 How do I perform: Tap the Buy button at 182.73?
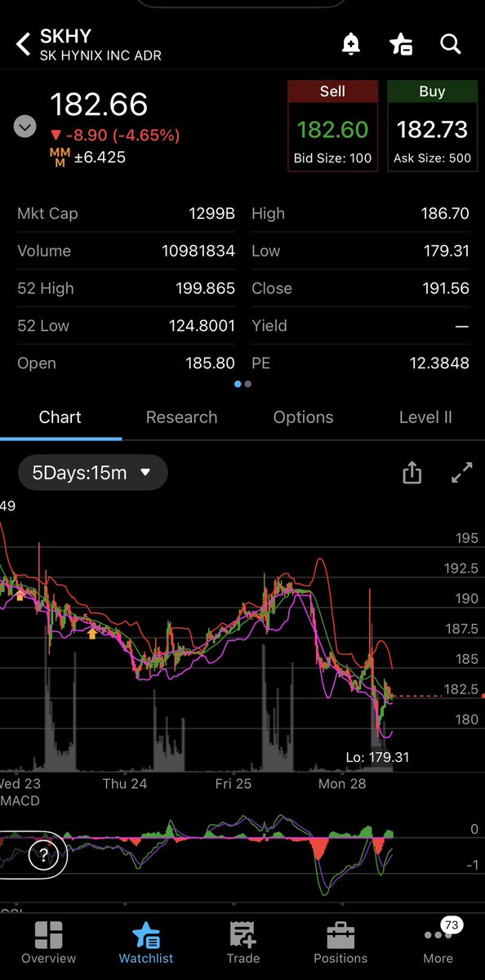(432, 126)
